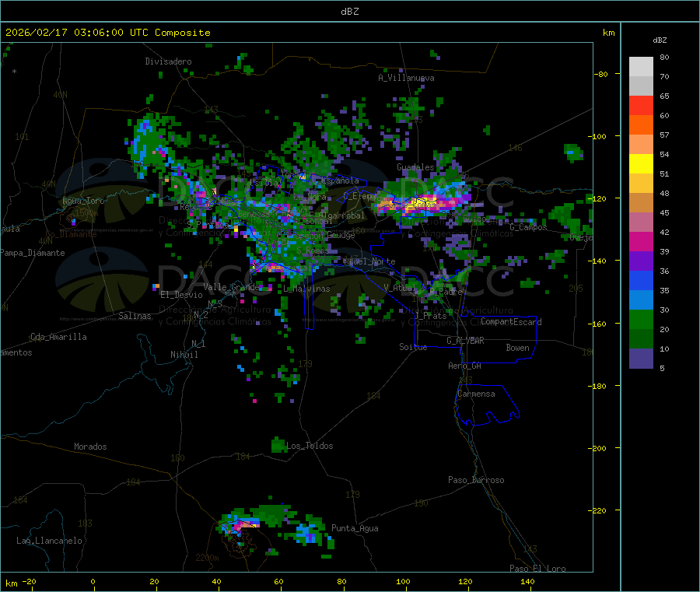
Task: Click the 'Bowen' map label
Action: click(x=517, y=348)
